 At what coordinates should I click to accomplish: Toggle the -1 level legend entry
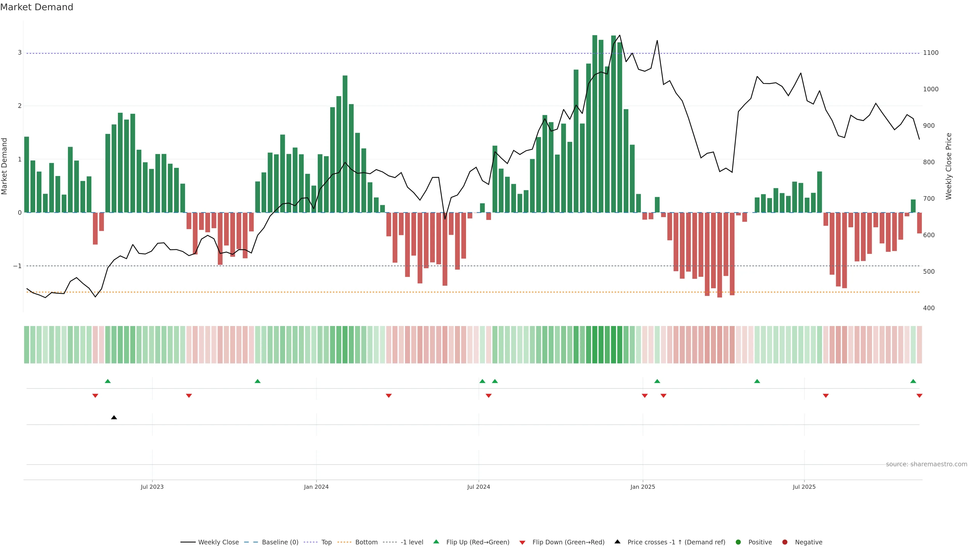click(412, 542)
